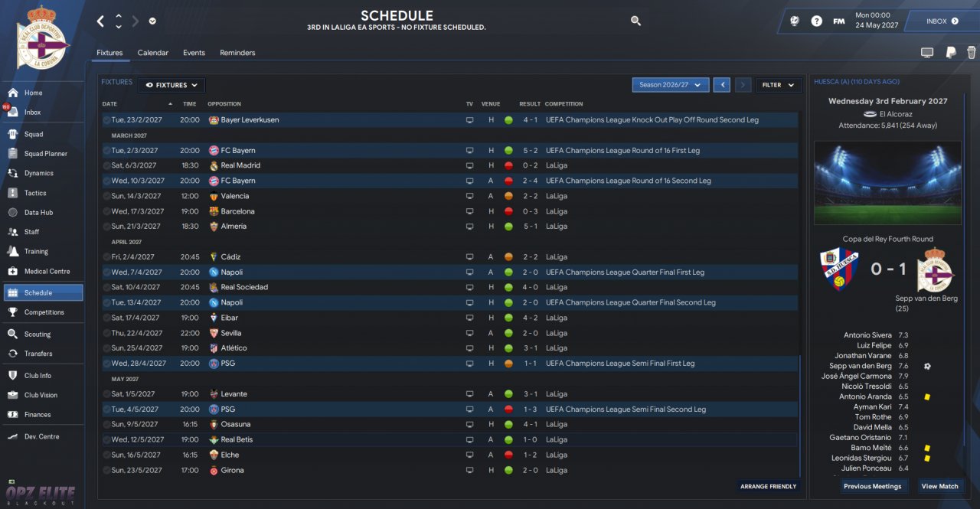Click the search magnifier icon
Viewport: 980px width, 509px height.
tap(635, 21)
